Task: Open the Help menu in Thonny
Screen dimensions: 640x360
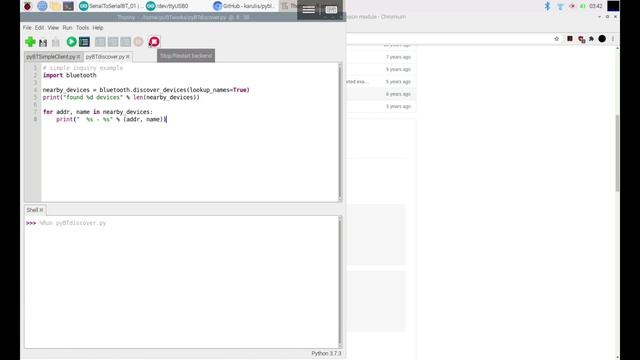Action: tap(98, 28)
